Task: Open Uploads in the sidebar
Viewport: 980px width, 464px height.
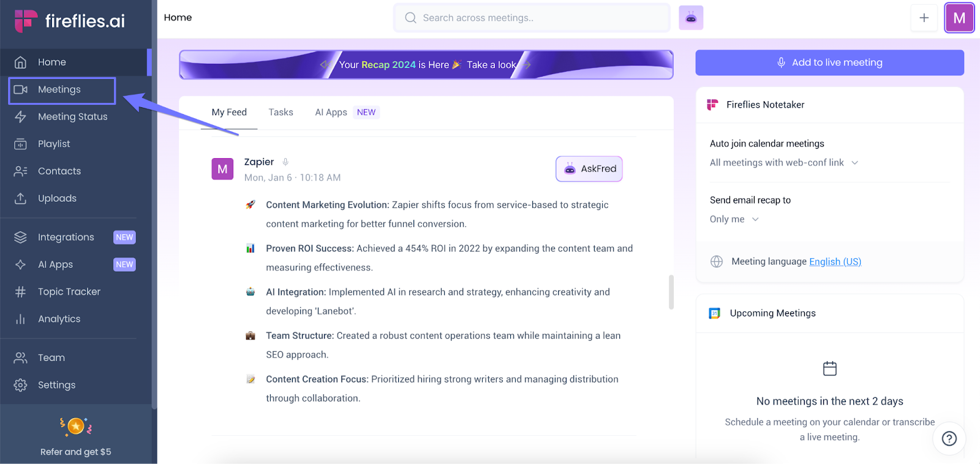Action: coord(57,199)
